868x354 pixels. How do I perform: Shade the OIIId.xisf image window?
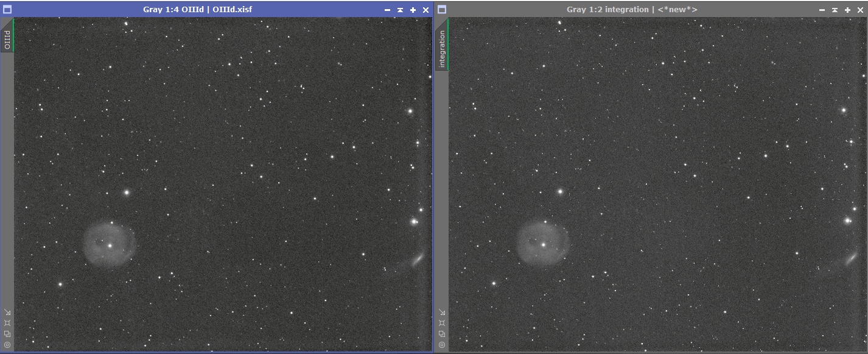click(x=400, y=10)
